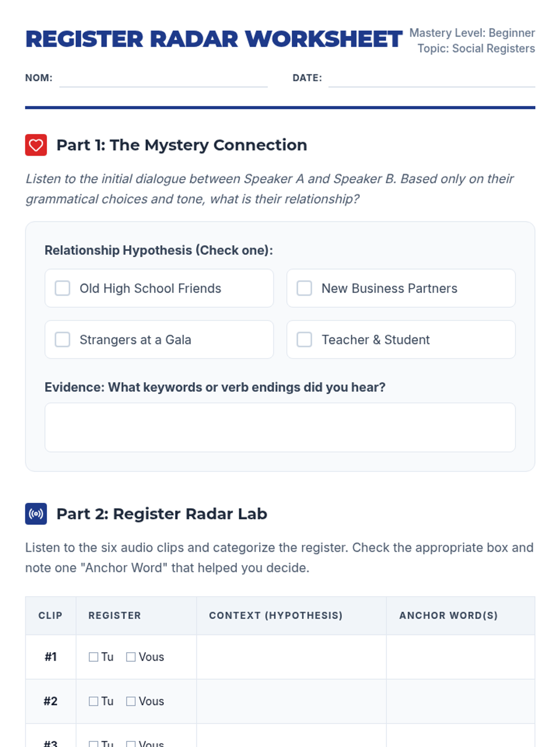Click the red heart icon beside Part 1
The image size is (560, 747).
(36, 145)
